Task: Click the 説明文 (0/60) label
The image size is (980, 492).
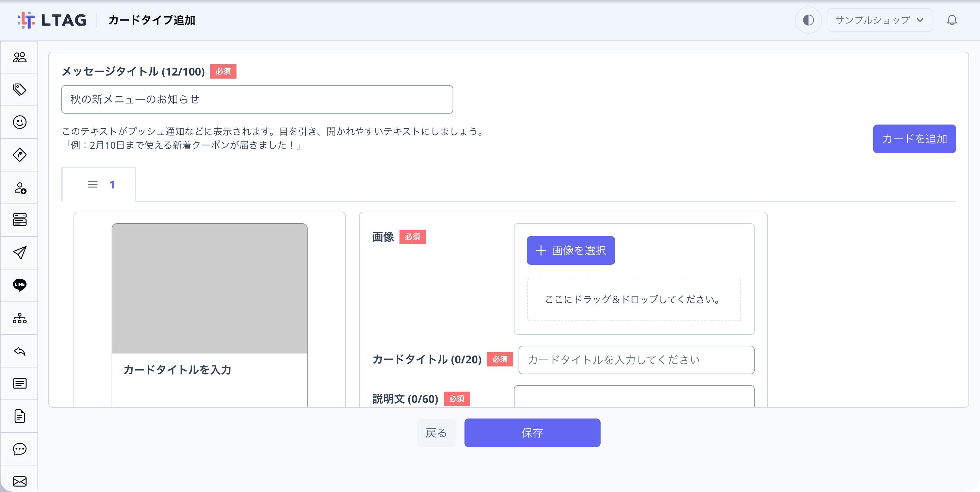Action: pyautogui.click(x=406, y=399)
